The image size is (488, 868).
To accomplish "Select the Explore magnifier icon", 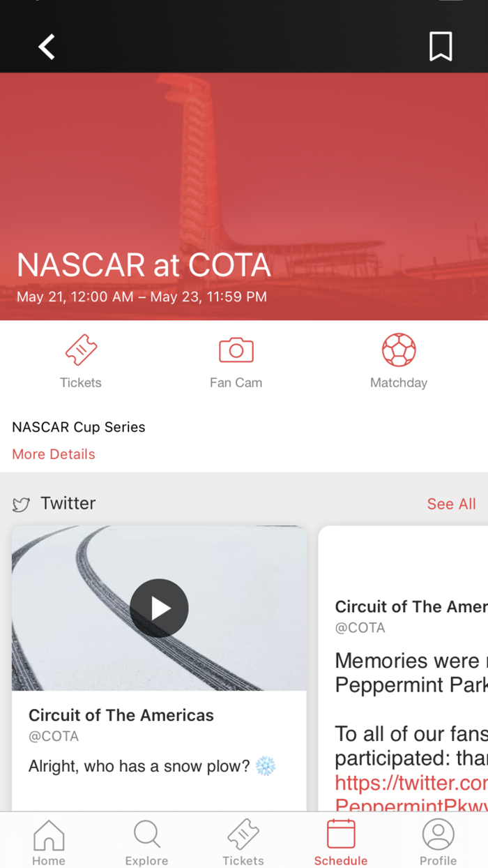I will pos(146,834).
